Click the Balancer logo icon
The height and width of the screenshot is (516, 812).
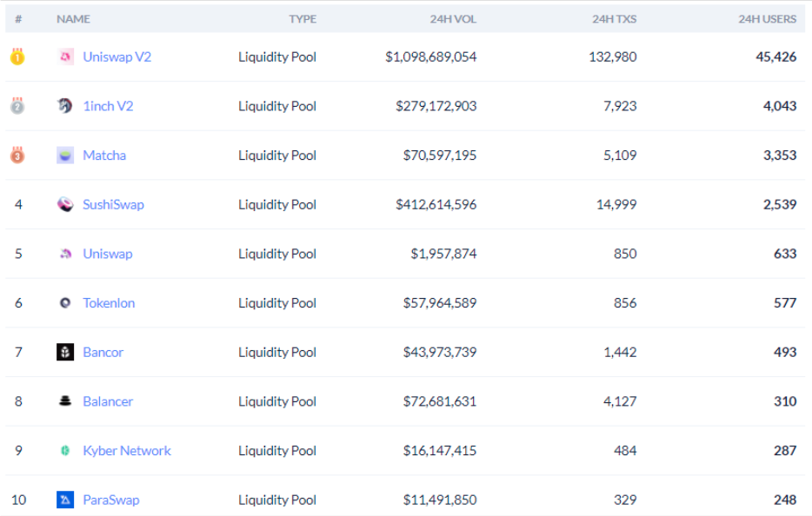[x=65, y=401]
